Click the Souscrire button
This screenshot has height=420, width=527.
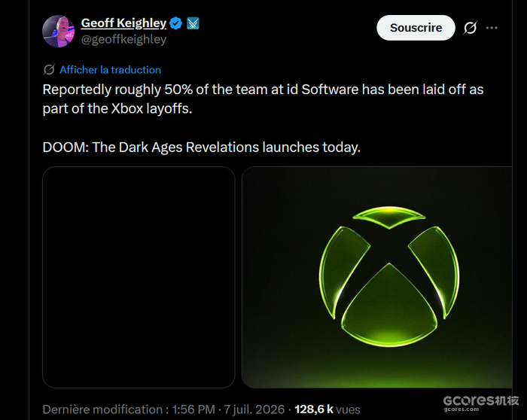click(416, 28)
